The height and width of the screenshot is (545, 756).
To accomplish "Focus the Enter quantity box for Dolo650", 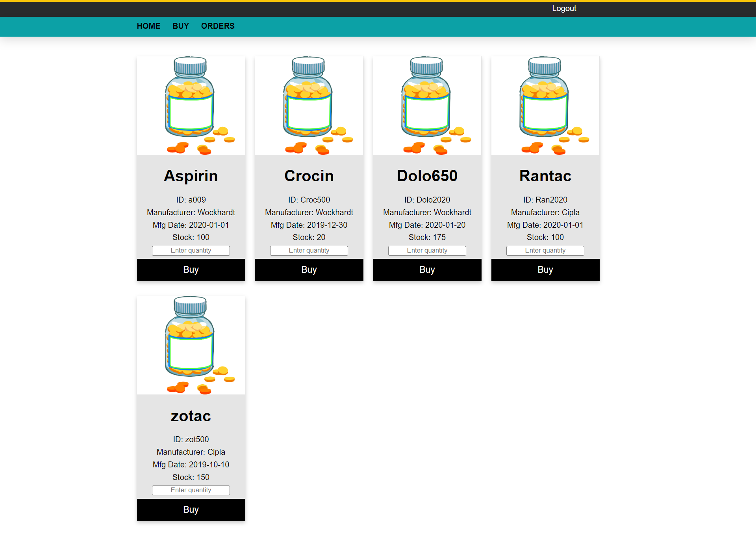I will coord(427,251).
